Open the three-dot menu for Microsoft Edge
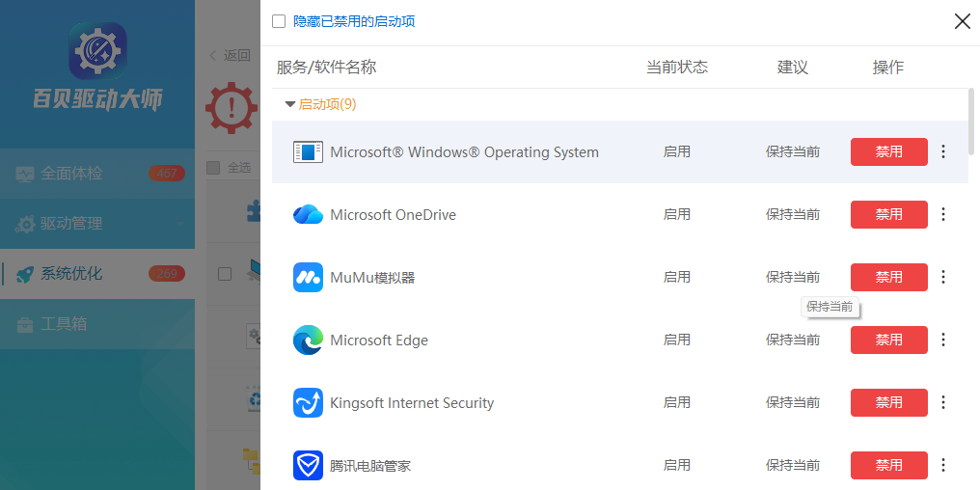The image size is (980, 490). (x=943, y=340)
